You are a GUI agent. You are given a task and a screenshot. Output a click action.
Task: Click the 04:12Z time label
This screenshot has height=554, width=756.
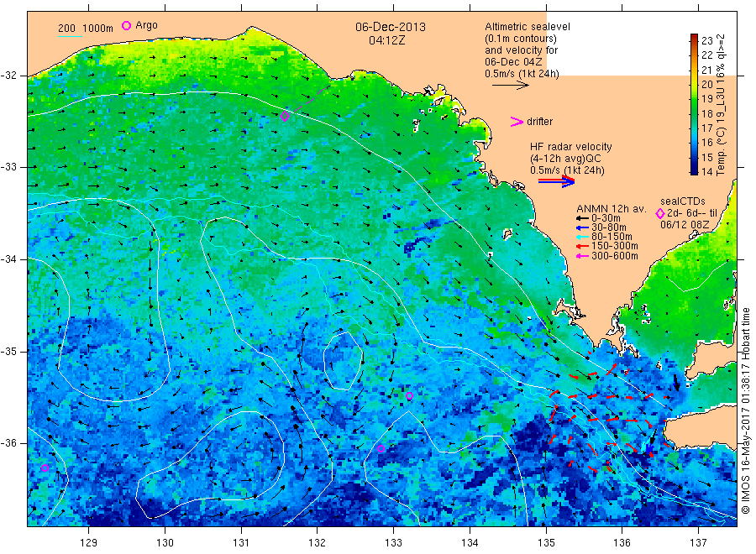(x=386, y=40)
